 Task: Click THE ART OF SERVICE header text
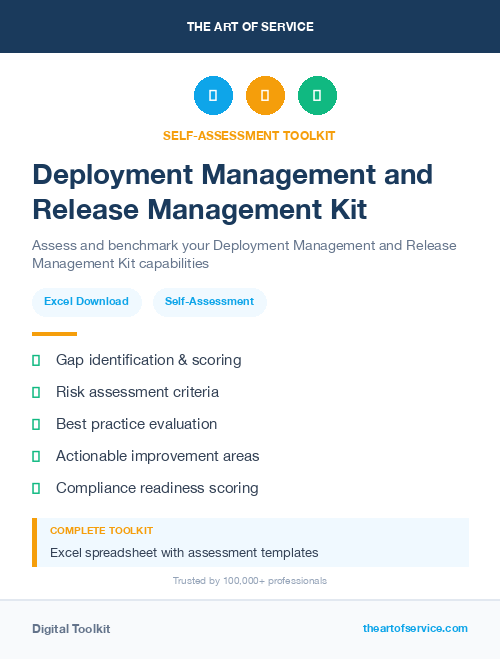pyautogui.click(x=250, y=27)
